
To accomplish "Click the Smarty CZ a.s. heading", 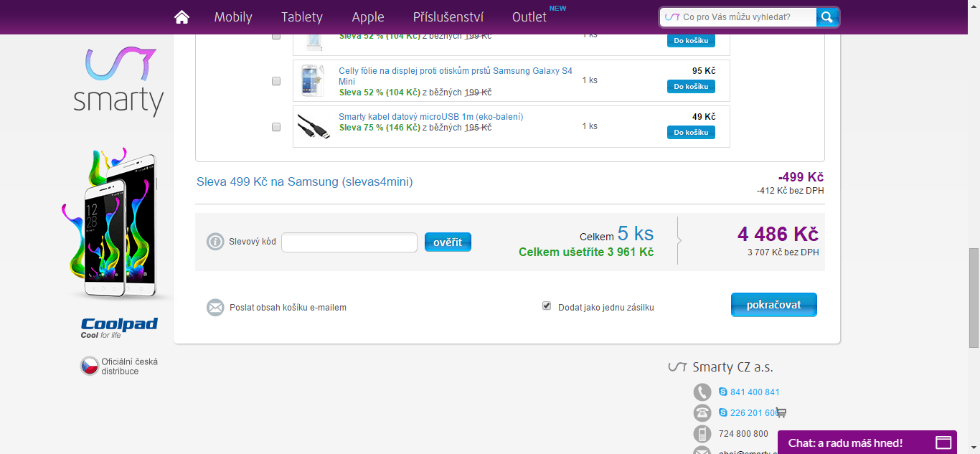I will coord(732,367).
